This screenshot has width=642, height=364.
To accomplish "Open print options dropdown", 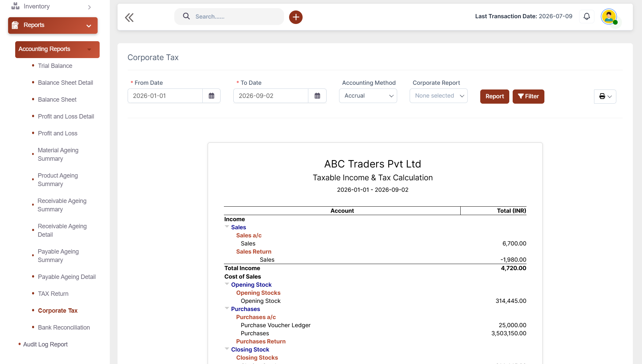I will click(x=605, y=97).
